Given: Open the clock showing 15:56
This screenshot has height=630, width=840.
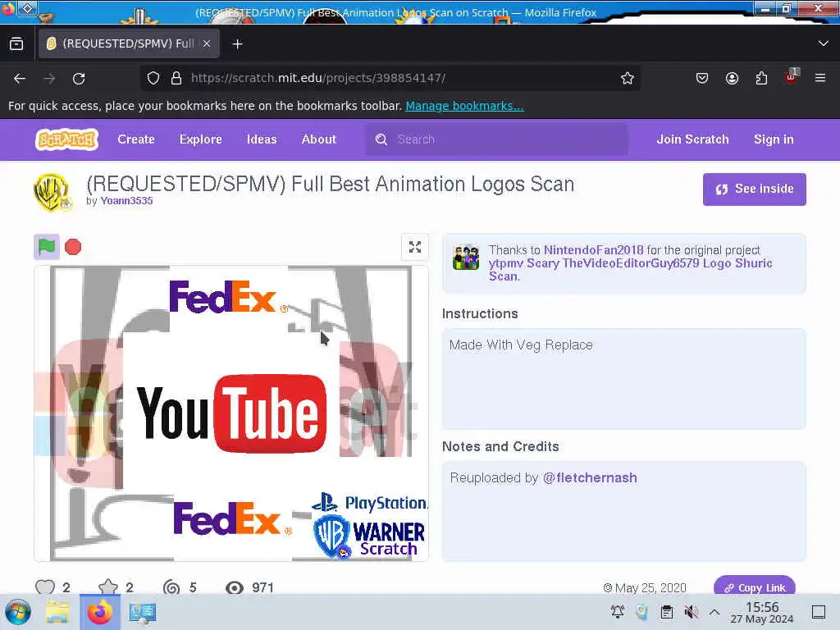Looking at the screenshot, I should point(762,612).
